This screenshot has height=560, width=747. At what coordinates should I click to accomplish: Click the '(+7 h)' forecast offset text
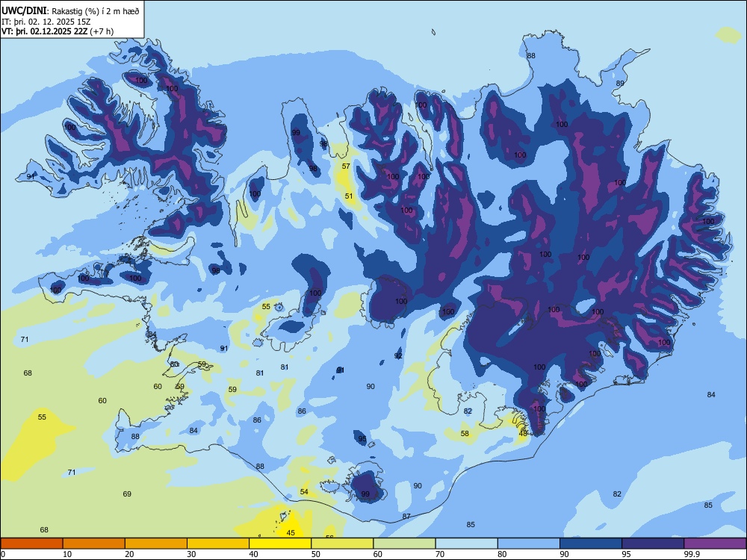(101, 31)
